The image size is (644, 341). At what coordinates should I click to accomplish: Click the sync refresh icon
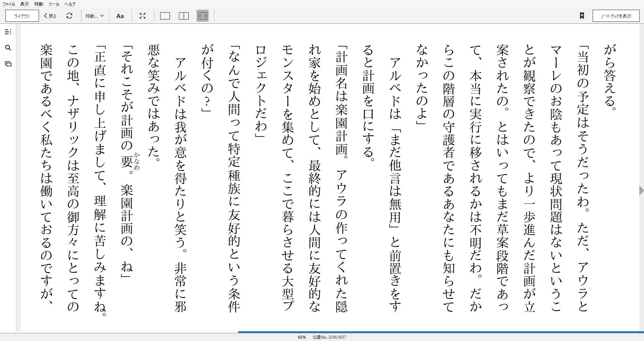click(x=69, y=16)
